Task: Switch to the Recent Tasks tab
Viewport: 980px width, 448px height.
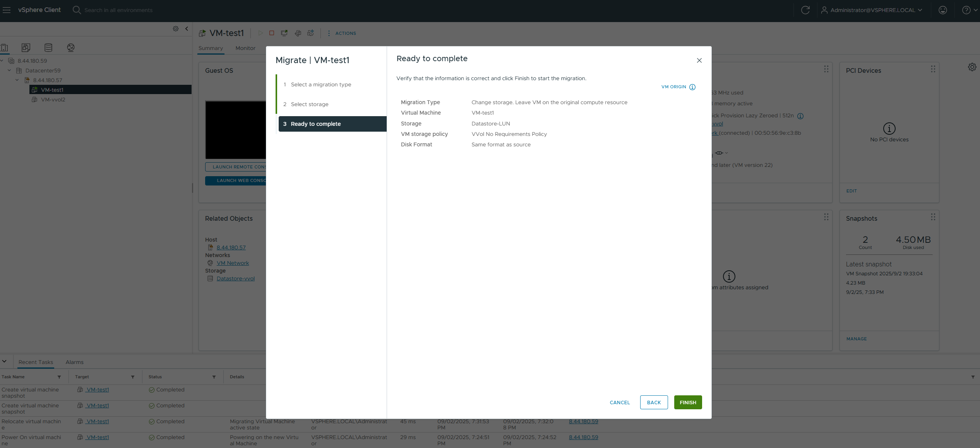Action: pyautogui.click(x=36, y=362)
